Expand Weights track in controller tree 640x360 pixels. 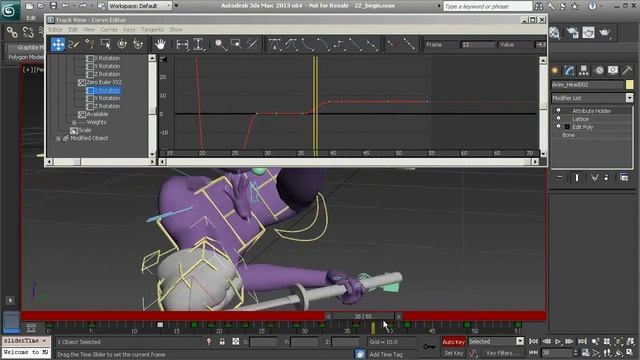click(x=74, y=122)
